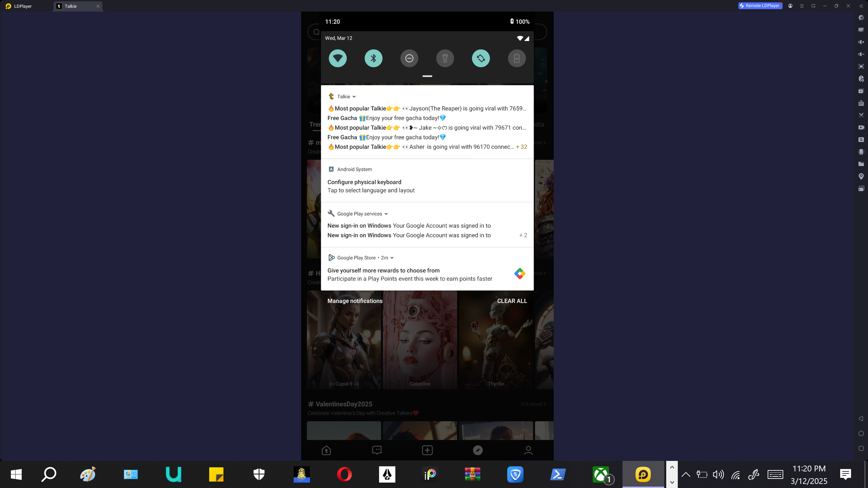868x488 pixels.
Task: Open the Asher going viral notification
Action: click(420, 147)
